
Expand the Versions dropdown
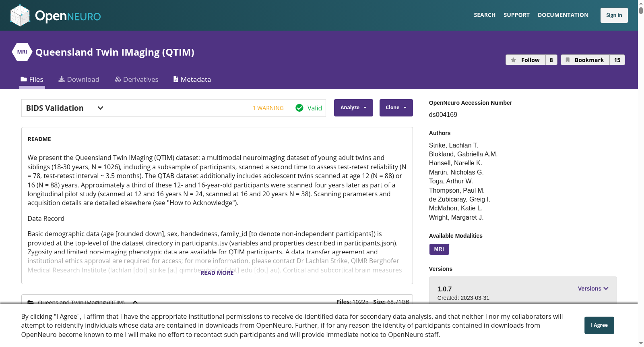tap(593, 289)
